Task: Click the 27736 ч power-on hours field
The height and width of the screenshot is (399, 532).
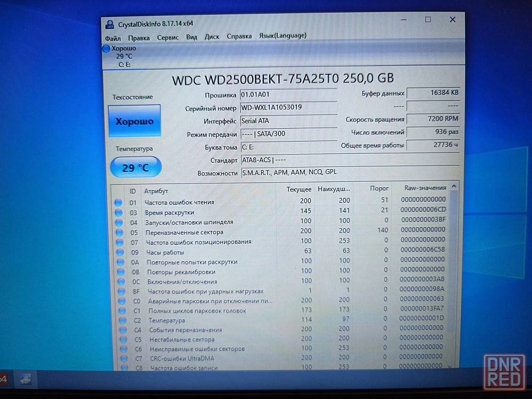Action: coord(433,145)
